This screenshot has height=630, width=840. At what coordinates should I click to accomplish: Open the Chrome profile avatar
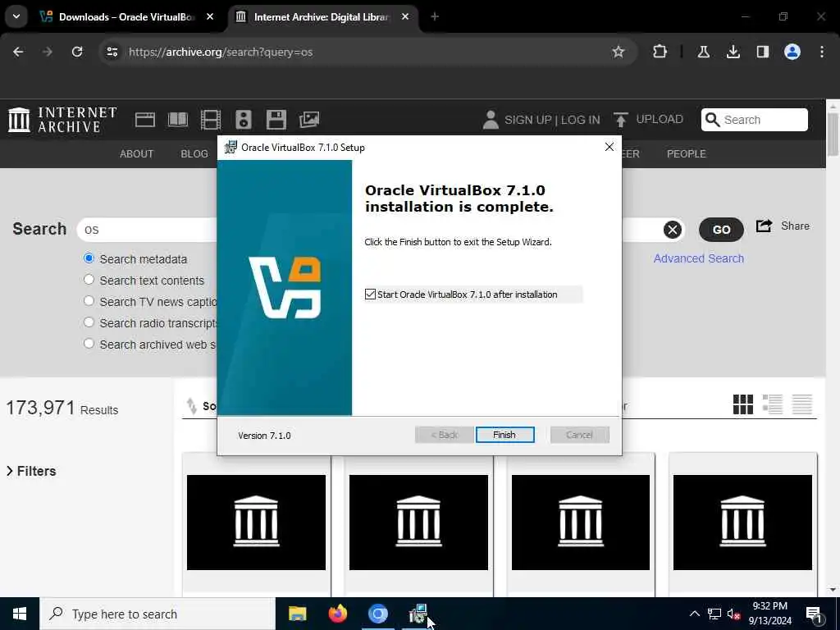coord(792,52)
